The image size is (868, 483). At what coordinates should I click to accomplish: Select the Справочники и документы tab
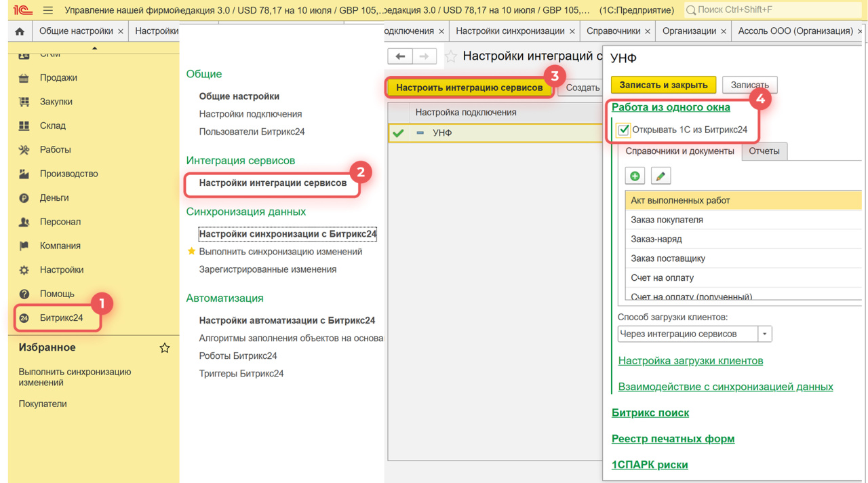coord(679,151)
